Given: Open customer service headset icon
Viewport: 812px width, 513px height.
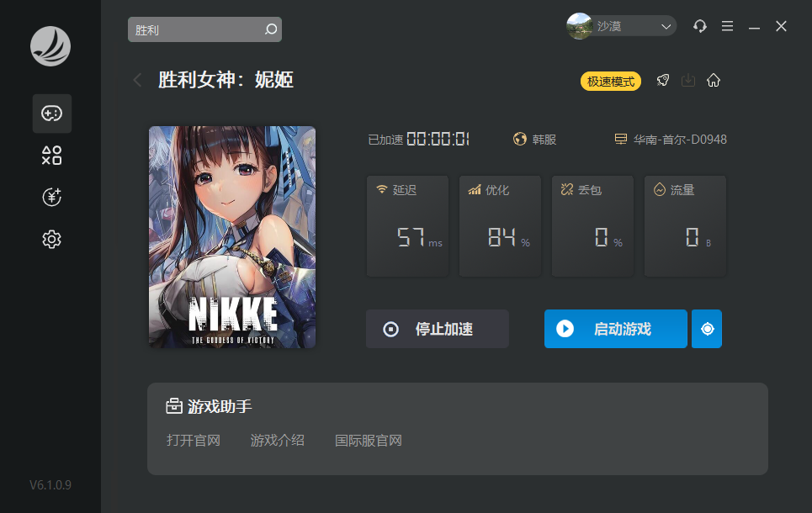Looking at the screenshot, I should [x=700, y=26].
